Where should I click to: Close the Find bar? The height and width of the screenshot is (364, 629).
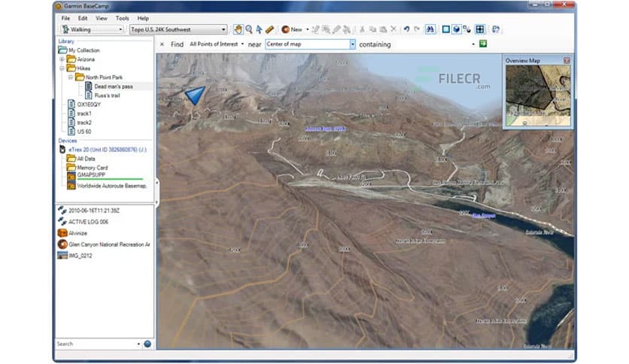[162, 44]
